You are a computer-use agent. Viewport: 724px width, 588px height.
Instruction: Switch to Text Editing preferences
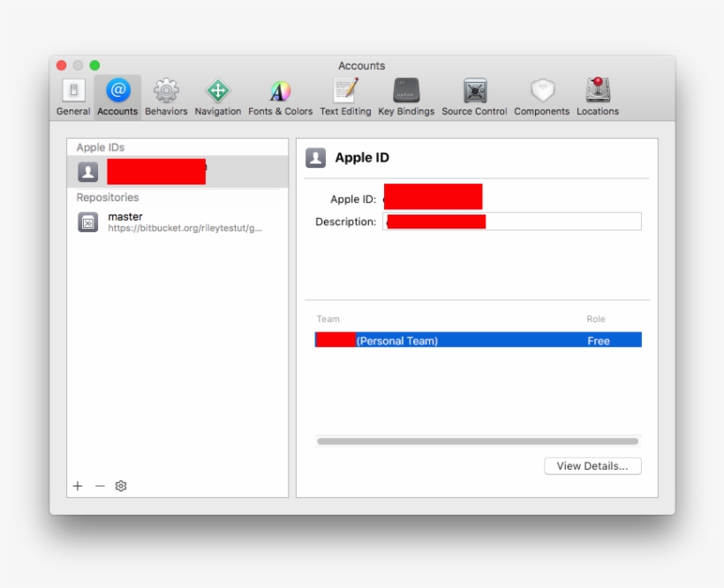(x=345, y=97)
